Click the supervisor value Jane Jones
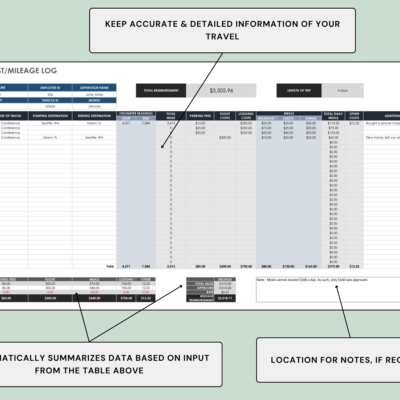 pyautogui.click(x=94, y=95)
